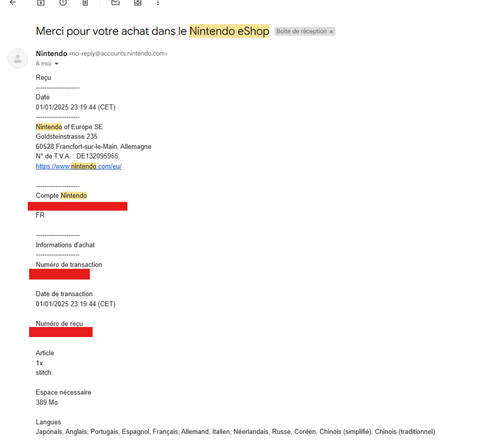
Task: Report this message as spam
Action: point(63,3)
